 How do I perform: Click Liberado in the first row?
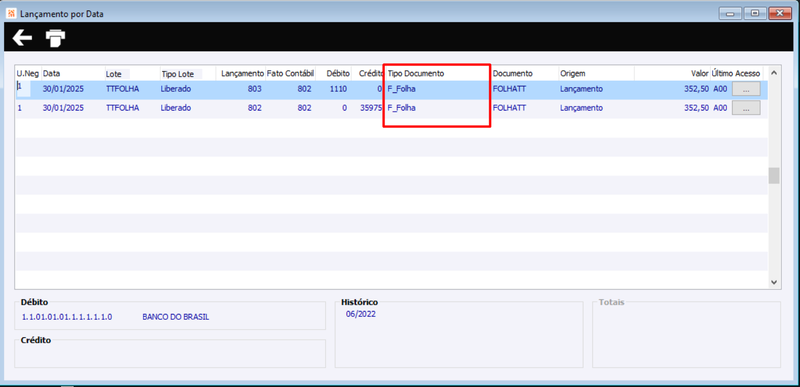point(176,89)
